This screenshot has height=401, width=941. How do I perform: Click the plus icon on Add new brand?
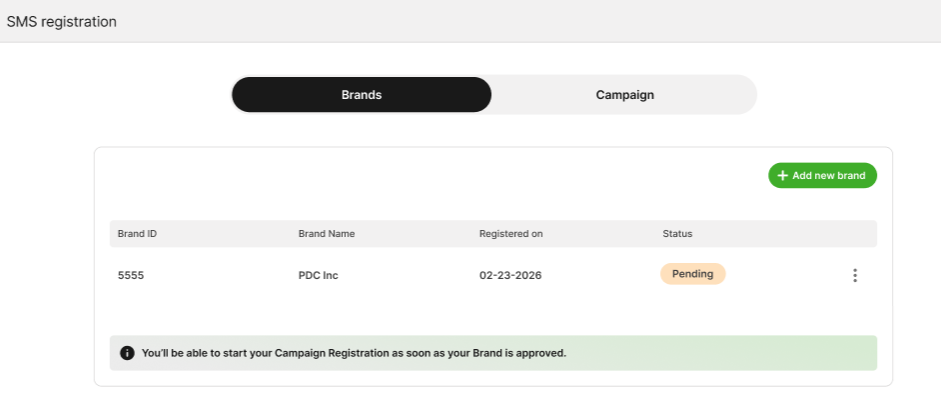point(782,176)
